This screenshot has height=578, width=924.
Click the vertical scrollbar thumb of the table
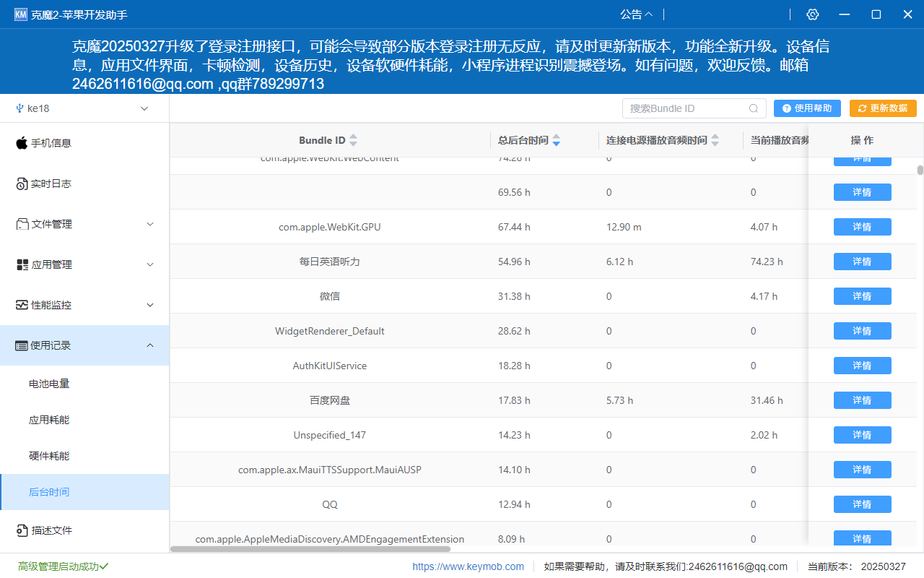pos(920,171)
